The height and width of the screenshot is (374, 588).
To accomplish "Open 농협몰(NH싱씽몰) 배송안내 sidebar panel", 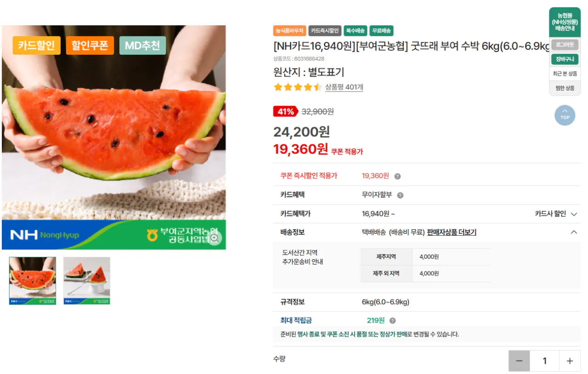I will pos(565,22).
